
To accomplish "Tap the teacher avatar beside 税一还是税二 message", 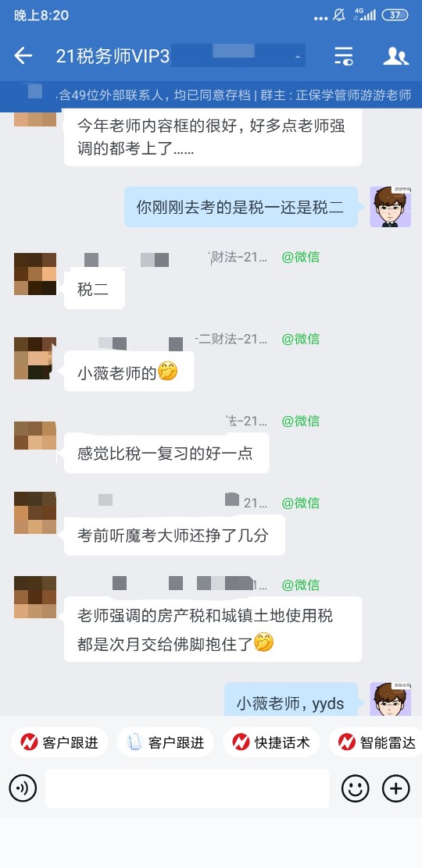I will click(391, 207).
